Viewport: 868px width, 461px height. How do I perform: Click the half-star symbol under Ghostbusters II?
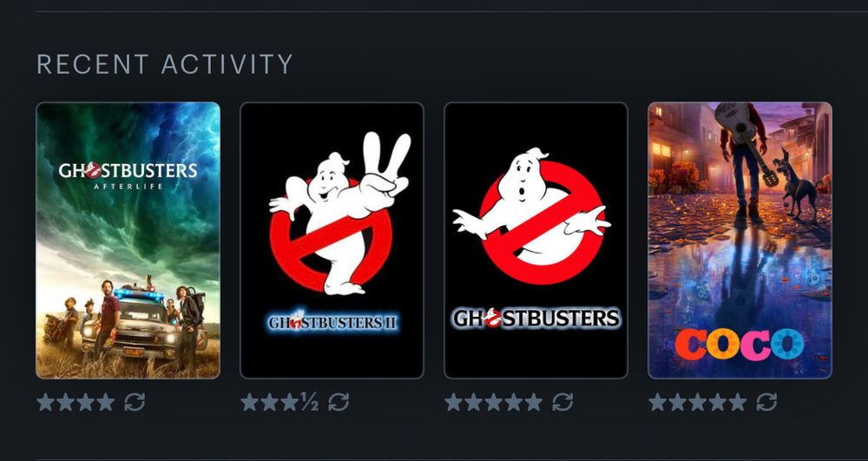pyautogui.click(x=309, y=402)
